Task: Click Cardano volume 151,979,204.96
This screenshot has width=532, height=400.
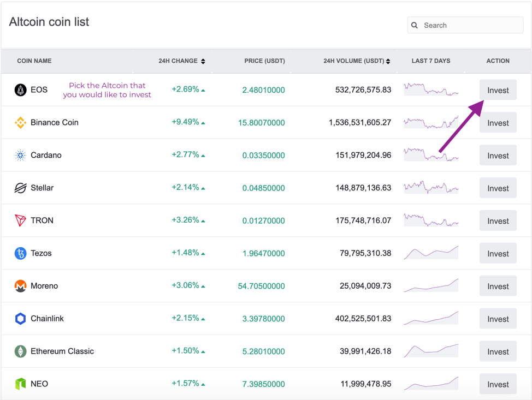Action: 363,156
